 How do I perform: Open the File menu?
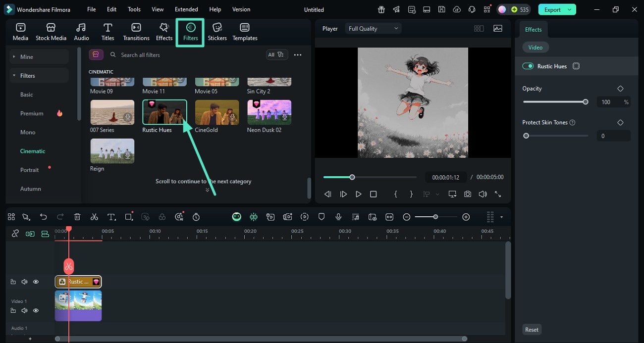coord(92,9)
